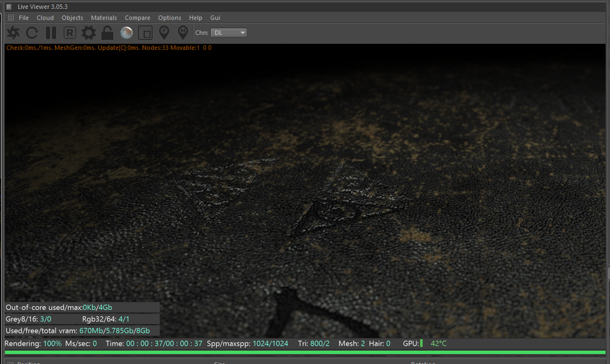This screenshot has width=610, height=364.
Task: Open the Chn channel dropdown showing DL
Action: (228, 33)
